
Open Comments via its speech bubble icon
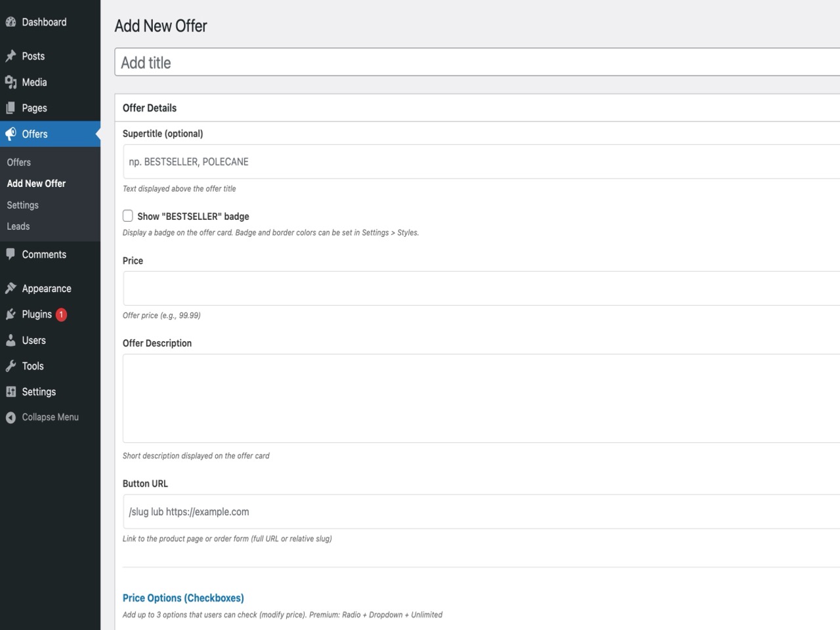[x=10, y=254]
